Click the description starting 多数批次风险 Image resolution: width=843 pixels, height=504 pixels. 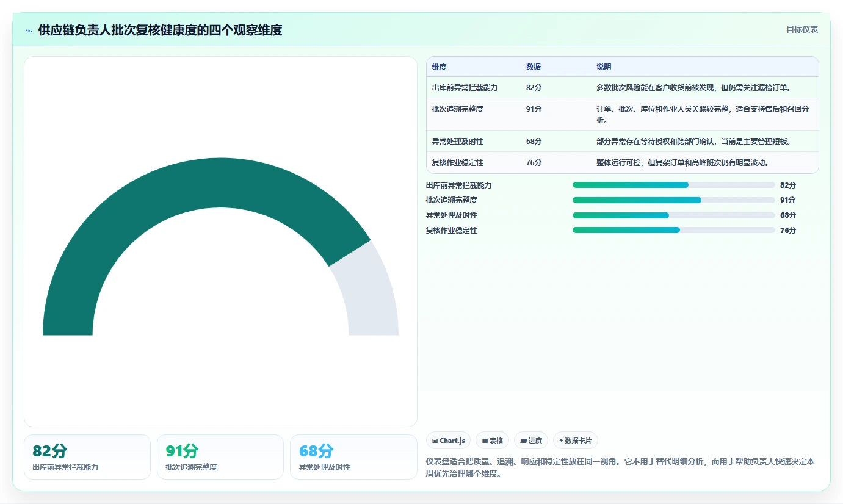pyautogui.click(x=694, y=88)
